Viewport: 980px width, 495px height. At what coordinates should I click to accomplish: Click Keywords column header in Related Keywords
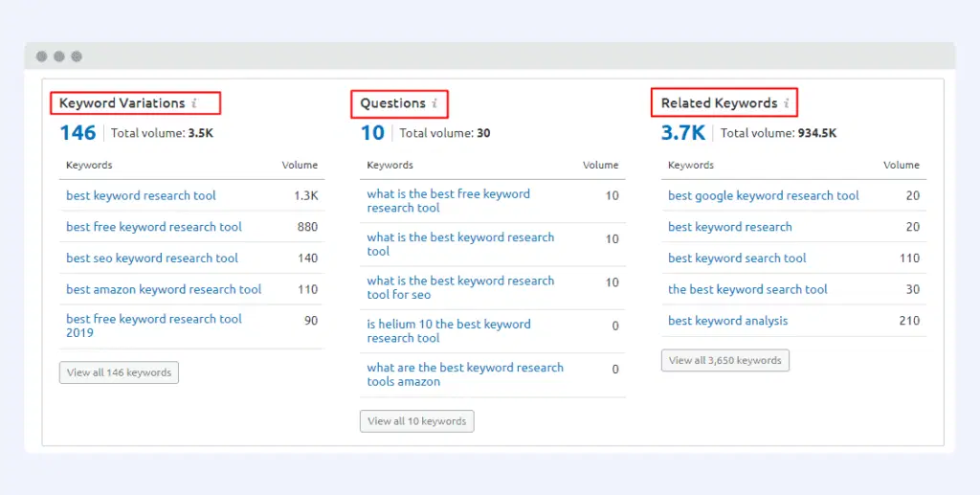[x=691, y=165]
